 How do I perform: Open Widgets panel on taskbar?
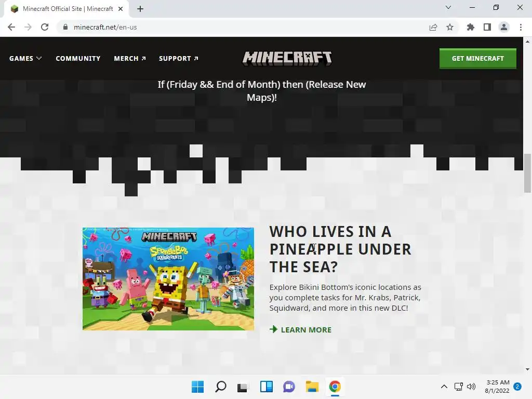(267, 387)
